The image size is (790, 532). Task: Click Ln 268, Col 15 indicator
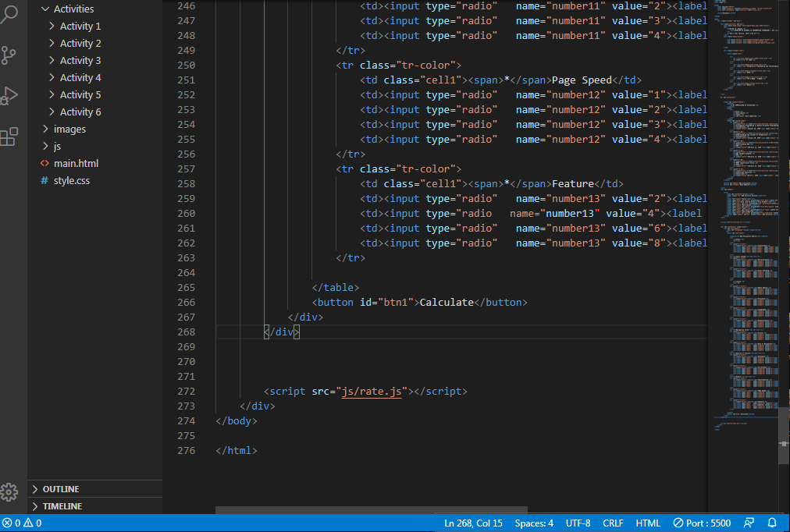pos(473,523)
